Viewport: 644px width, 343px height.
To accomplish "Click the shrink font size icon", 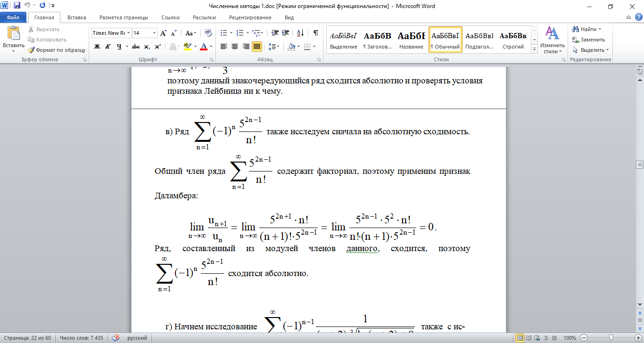I will click(x=173, y=33).
